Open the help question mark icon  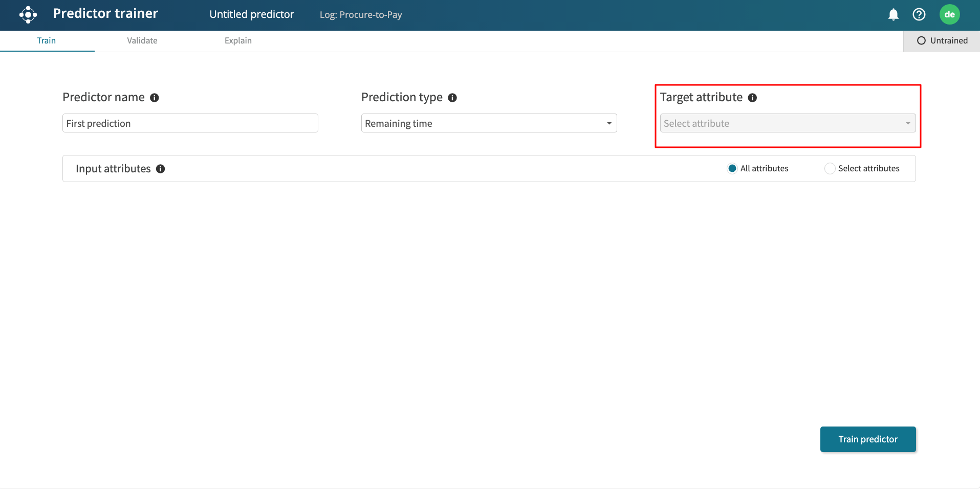click(919, 15)
